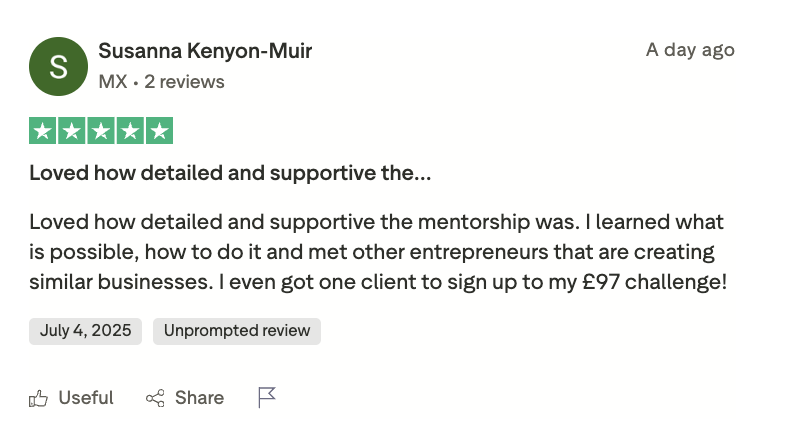
Task: Flag this review with the flag icon
Action: (x=266, y=398)
